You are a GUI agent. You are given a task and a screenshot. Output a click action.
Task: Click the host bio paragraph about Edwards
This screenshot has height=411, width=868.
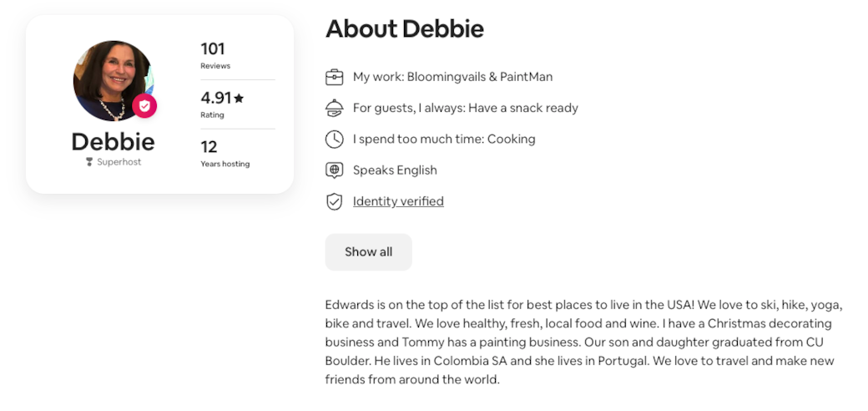583,342
